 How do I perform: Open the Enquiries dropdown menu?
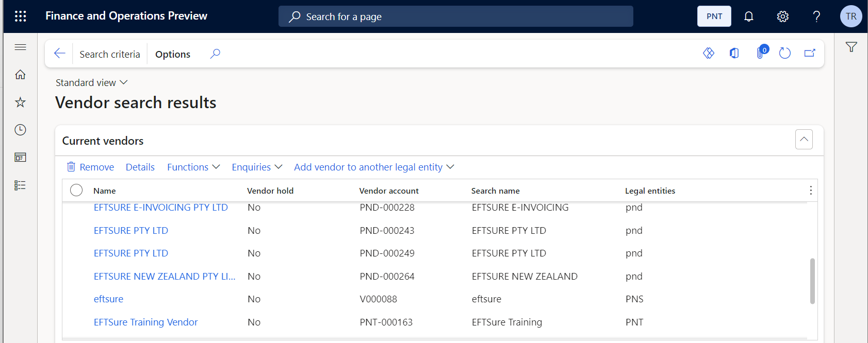[x=257, y=167]
